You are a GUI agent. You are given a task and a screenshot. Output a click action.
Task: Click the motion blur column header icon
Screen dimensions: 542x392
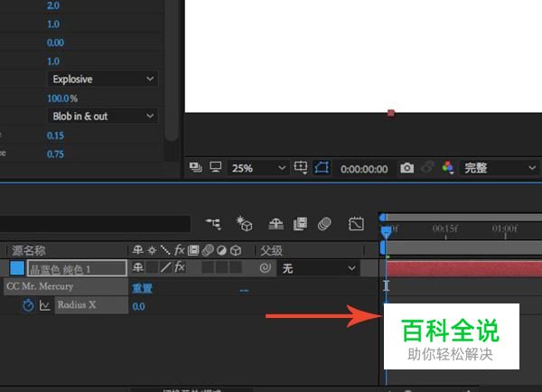[x=208, y=250]
